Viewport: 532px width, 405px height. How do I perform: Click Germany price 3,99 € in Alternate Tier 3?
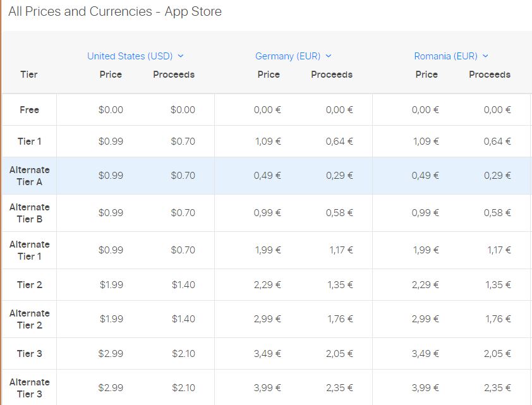coord(267,388)
